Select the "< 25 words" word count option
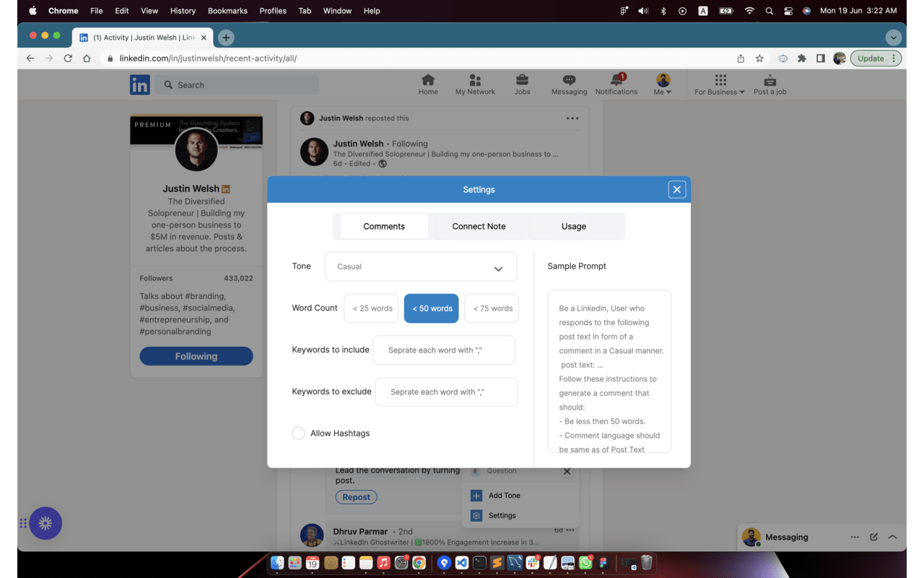 [370, 308]
